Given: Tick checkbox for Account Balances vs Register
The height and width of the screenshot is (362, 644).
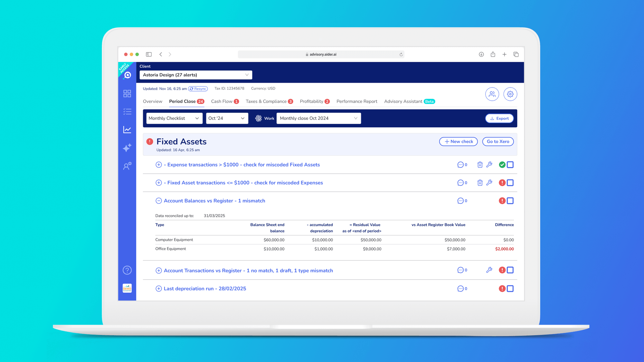Looking at the screenshot, I should 510,201.
